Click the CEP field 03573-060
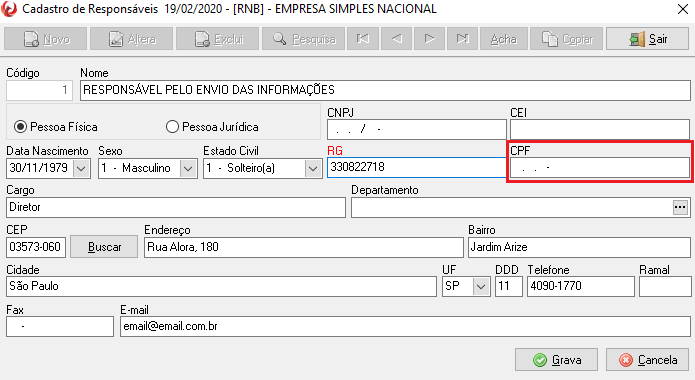Screen dimensions: 695x380 pos(36,247)
